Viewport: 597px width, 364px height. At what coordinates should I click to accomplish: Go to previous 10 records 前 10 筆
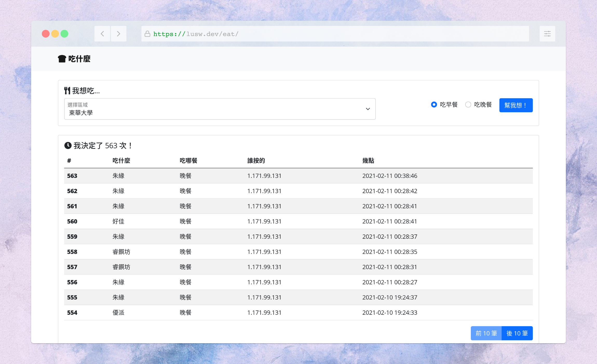click(x=486, y=333)
